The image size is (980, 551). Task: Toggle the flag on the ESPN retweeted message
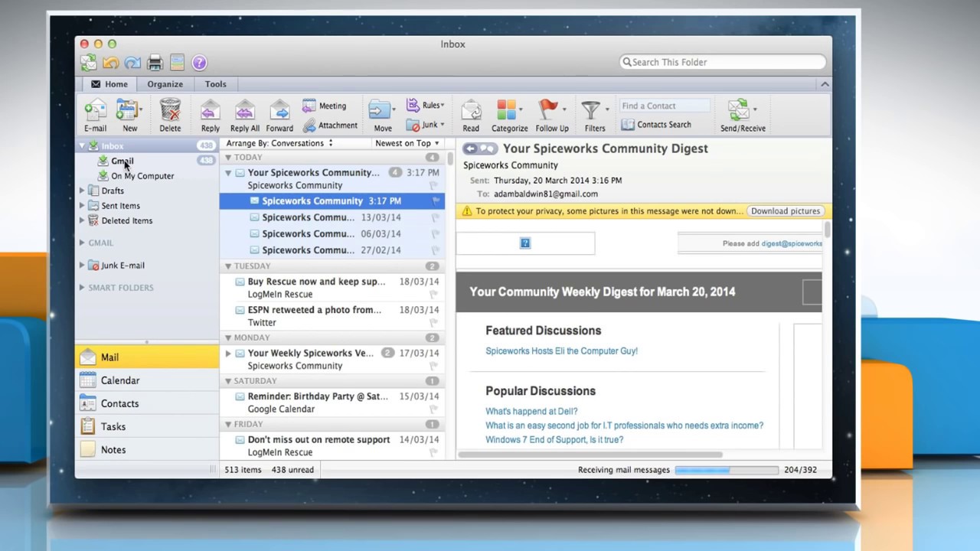point(433,323)
